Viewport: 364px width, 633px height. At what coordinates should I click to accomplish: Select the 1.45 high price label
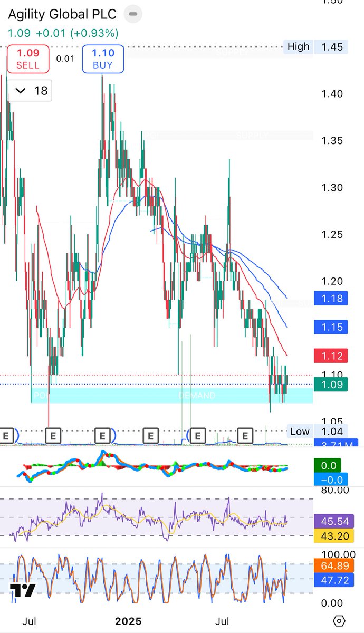pyautogui.click(x=331, y=47)
